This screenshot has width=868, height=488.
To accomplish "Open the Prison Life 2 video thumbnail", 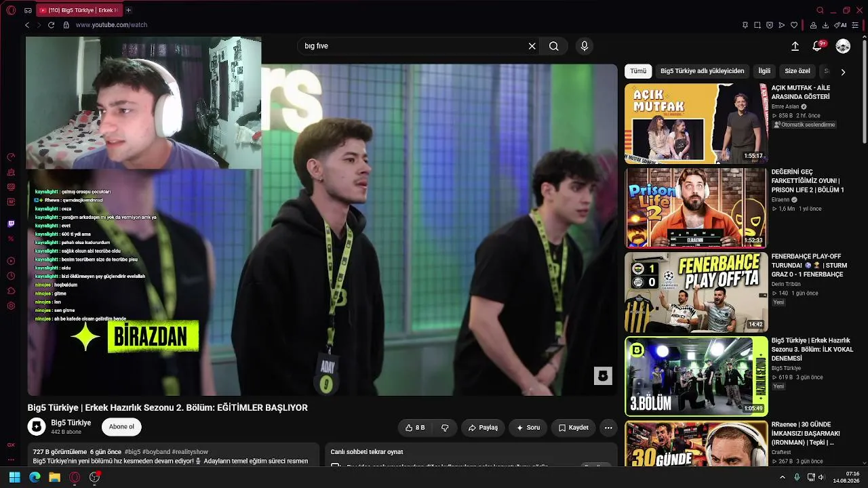I will tap(696, 207).
